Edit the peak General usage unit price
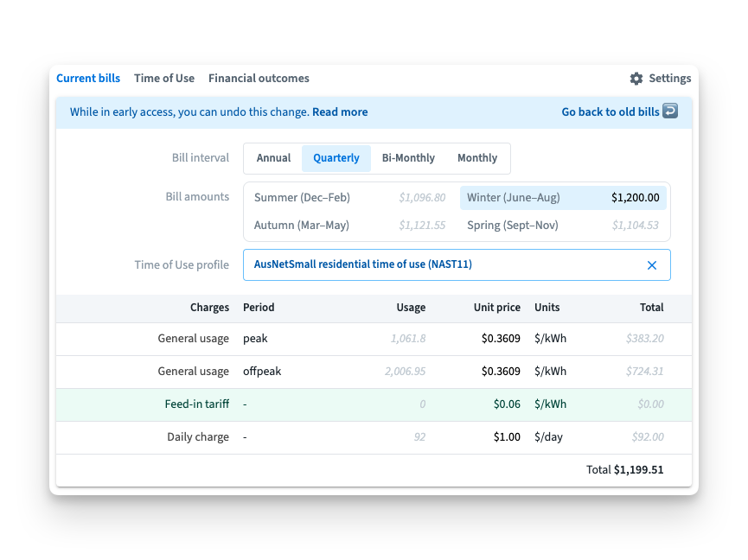The height and width of the screenshot is (560, 748). [501, 339]
